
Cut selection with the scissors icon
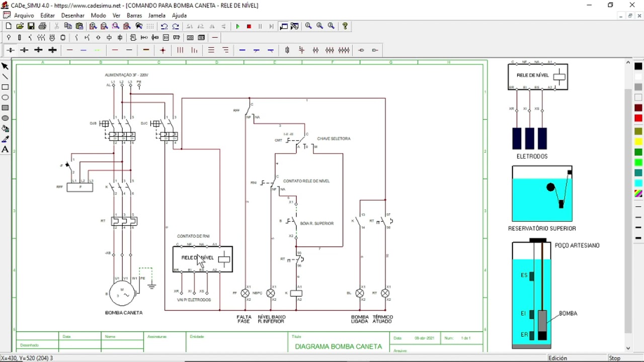(x=57, y=26)
